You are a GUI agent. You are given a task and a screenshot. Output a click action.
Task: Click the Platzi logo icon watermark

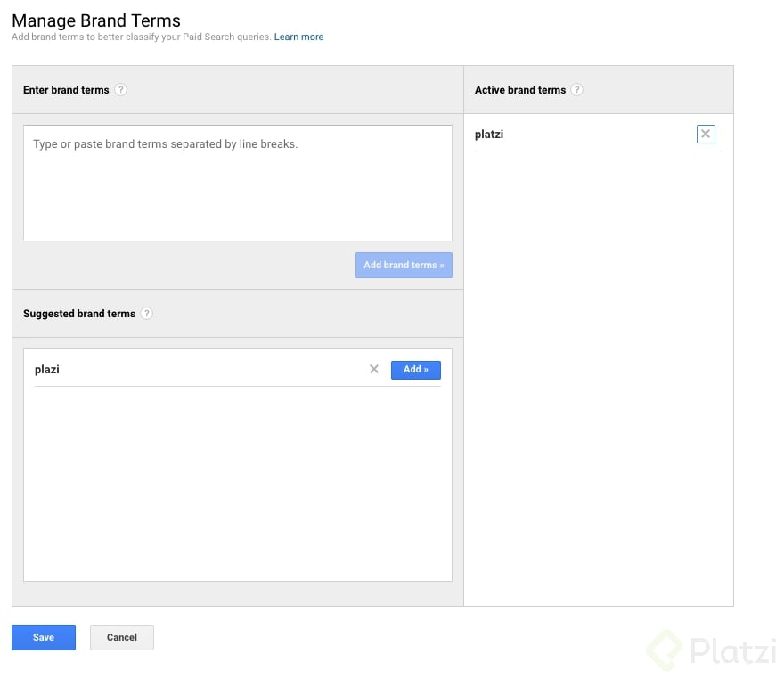(665, 649)
